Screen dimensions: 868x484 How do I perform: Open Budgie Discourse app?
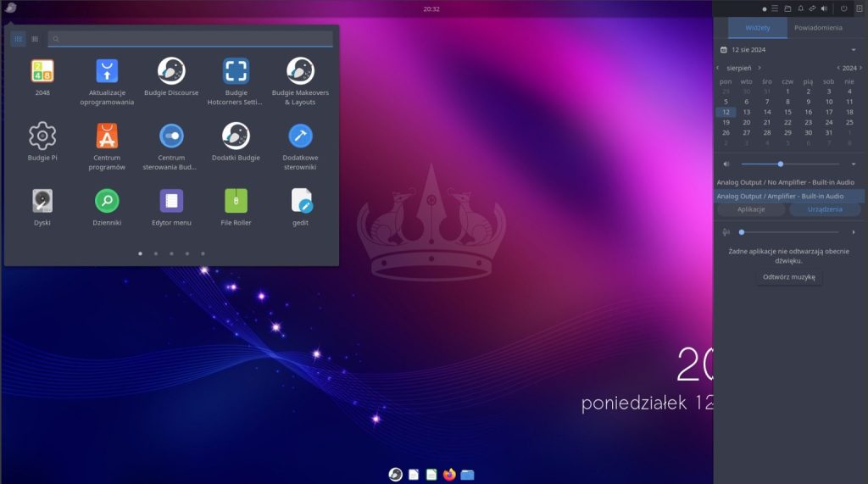[171, 76]
